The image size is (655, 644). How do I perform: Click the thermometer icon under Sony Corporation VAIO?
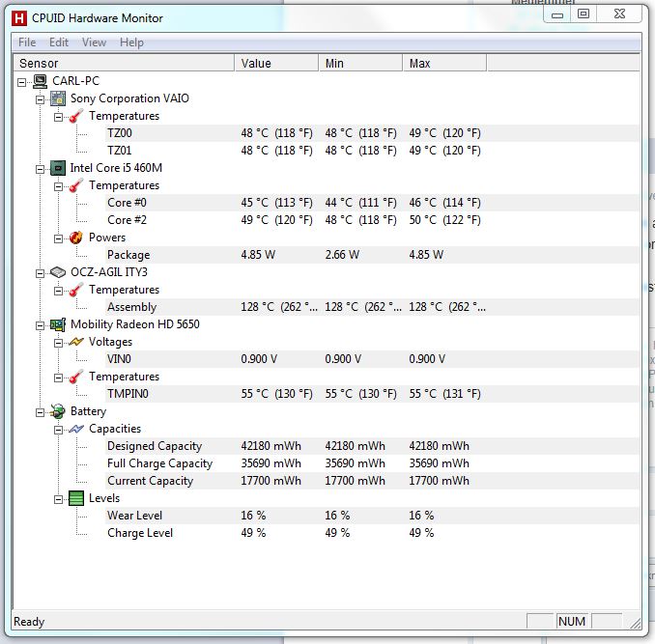(76, 116)
